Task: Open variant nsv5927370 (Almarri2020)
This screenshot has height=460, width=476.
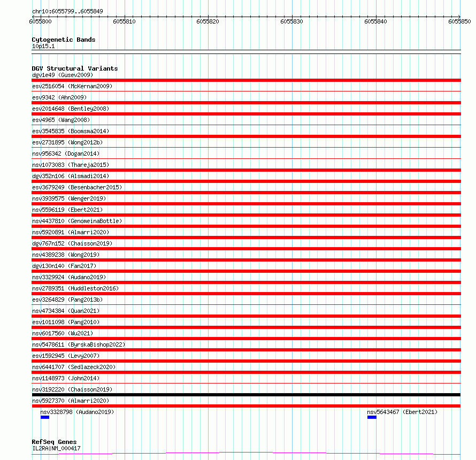Action: click(x=71, y=401)
